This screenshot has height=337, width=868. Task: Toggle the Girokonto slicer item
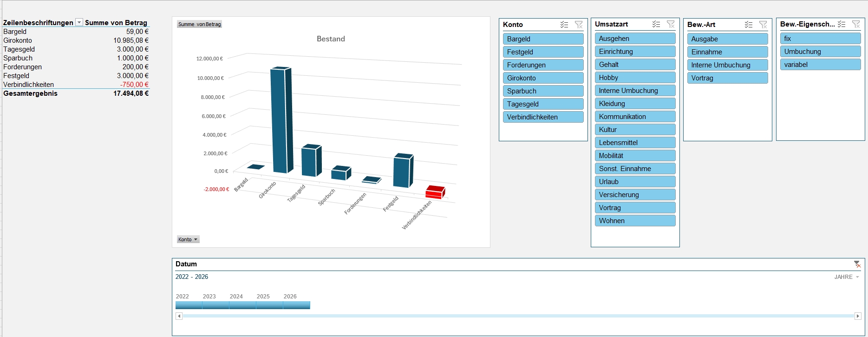(543, 78)
